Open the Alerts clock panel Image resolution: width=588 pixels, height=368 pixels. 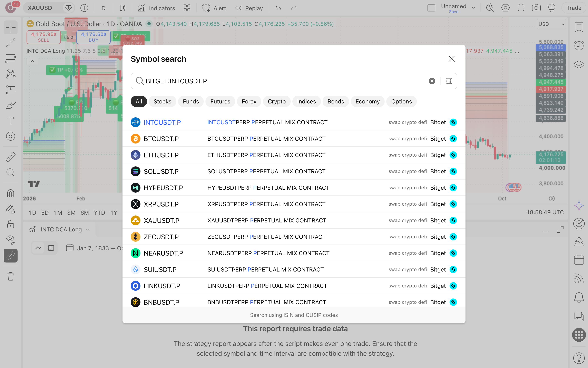(x=579, y=46)
